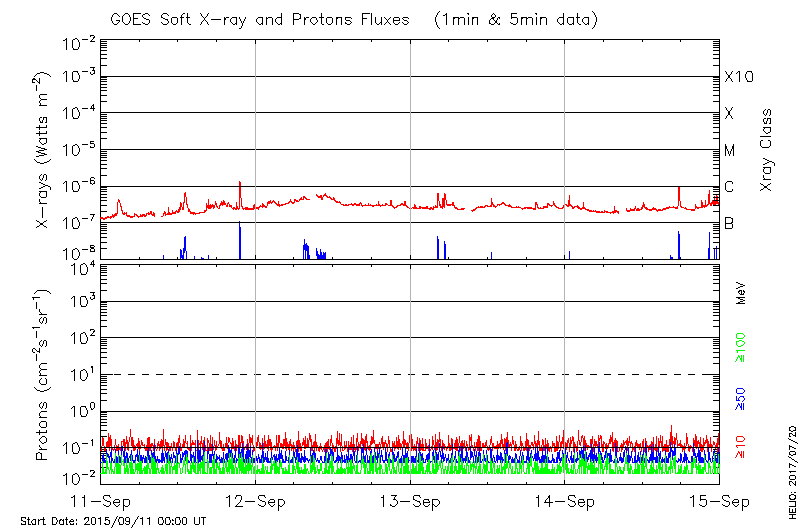Select the 11-Sep start tick label
The height and width of the screenshot is (530, 800).
point(102,501)
